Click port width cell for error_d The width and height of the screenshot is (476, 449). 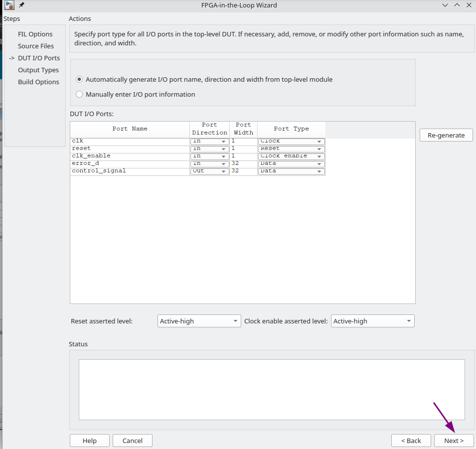[x=243, y=163]
